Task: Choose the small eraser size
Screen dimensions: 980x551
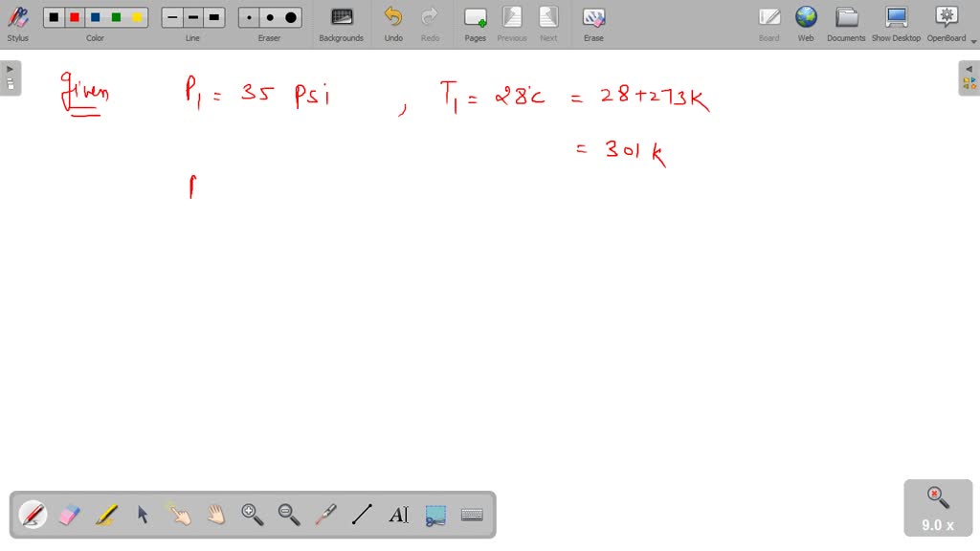Action: click(250, 17)
